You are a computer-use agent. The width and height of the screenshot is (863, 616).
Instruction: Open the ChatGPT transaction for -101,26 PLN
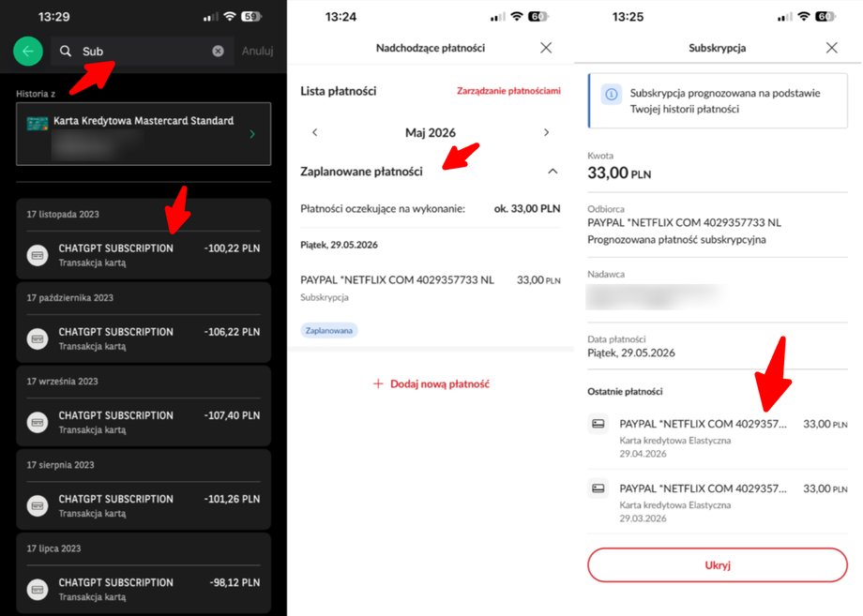click(144, 506)
